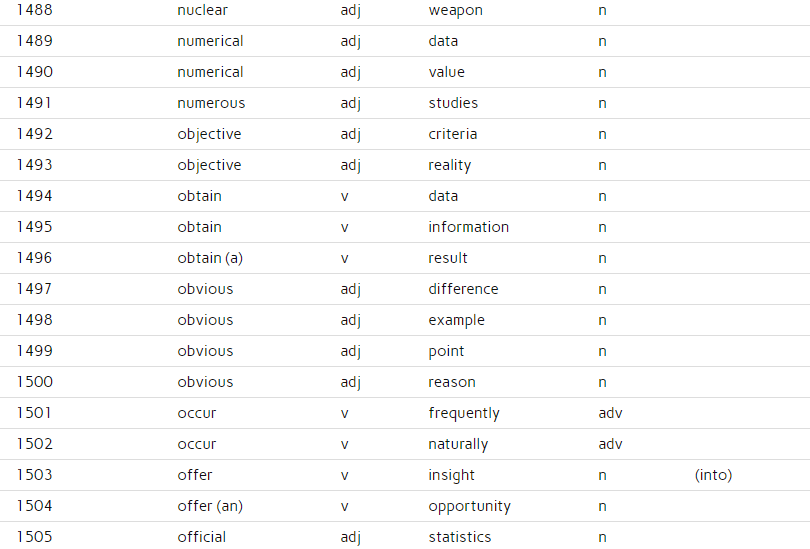The height and width of the screenshot is (549, 810).
Task: Select 'criteria' in row 1492
Action: (453, 134)
